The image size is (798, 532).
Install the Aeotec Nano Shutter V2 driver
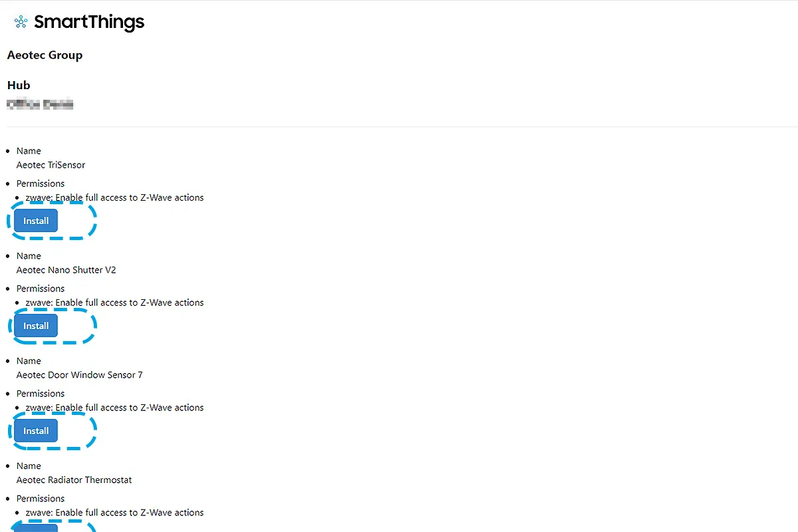[x=35, y=325]
